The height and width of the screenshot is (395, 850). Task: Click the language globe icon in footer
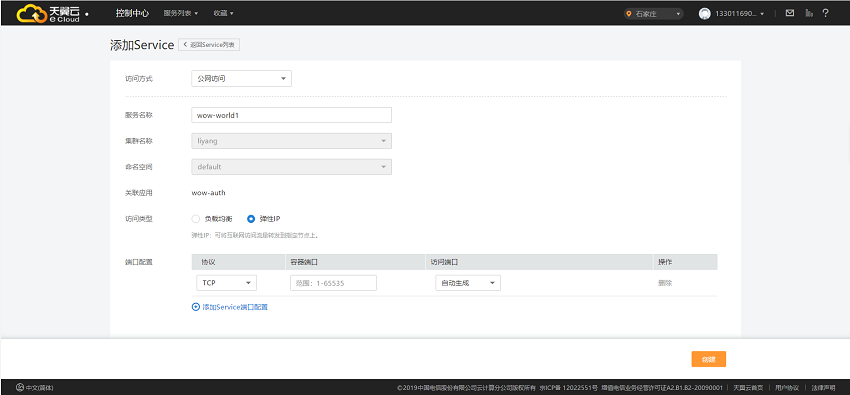(x=20, y=387)
